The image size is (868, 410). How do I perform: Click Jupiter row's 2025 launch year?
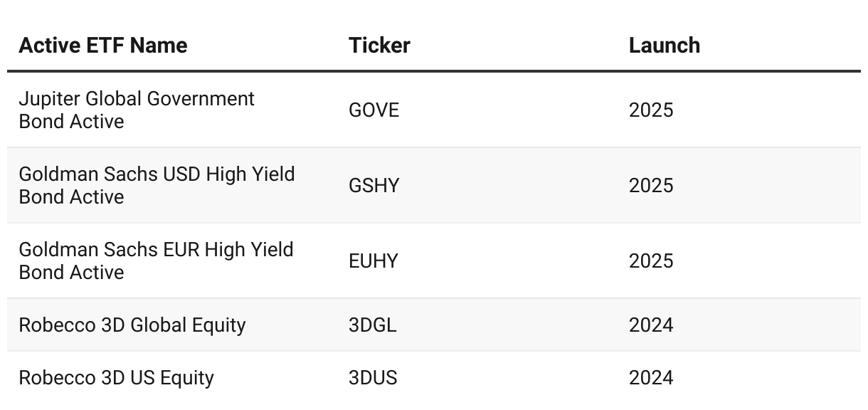click(x=651, y=110)
